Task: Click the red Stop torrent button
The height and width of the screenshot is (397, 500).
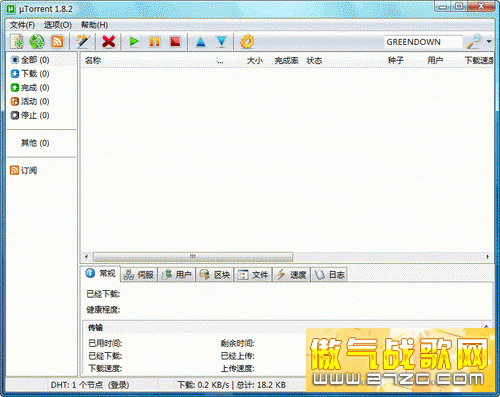Action: 175,42
